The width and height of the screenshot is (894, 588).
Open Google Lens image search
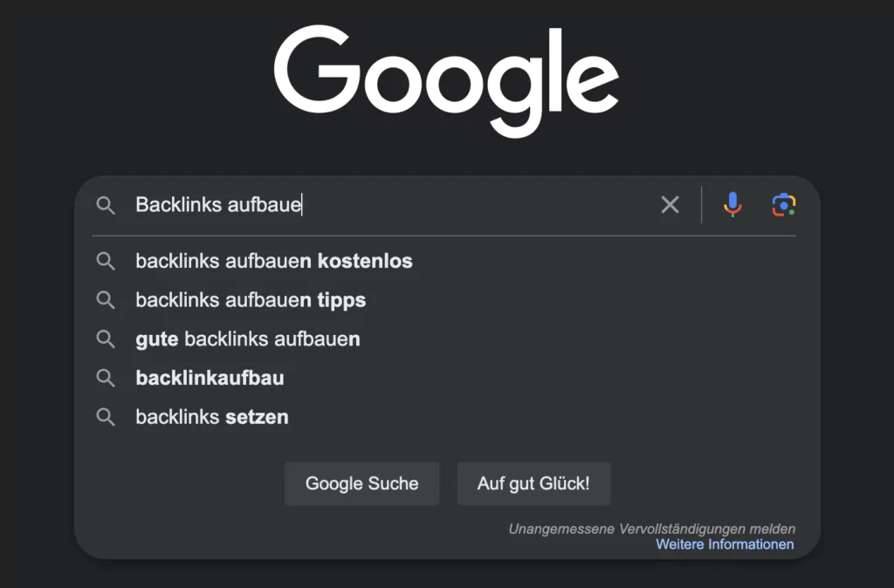(x=783, y=204)
